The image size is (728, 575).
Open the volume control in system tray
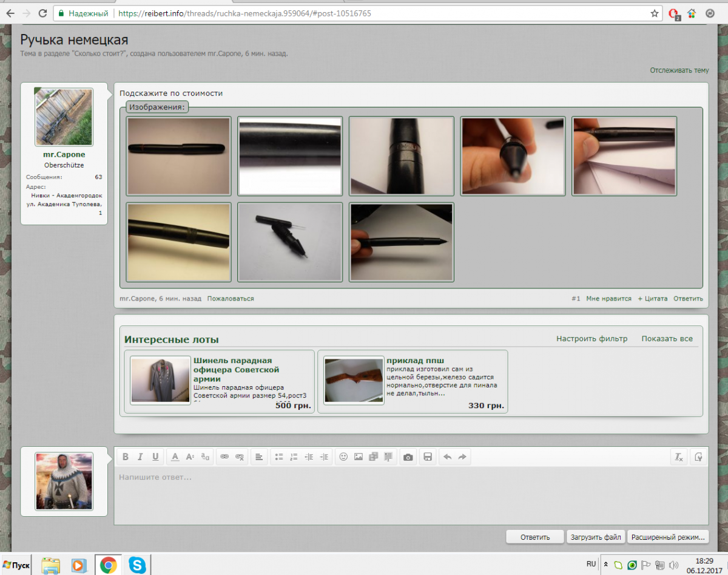pyautogui.click(x=674, y=565)
